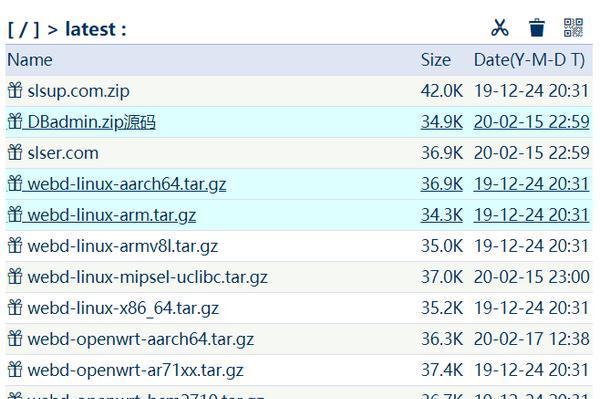Click size 37.0K of webd-linux-mipsel-uclibc
The width and height of the screenshot is (600, 399).
tap(442, 277)
